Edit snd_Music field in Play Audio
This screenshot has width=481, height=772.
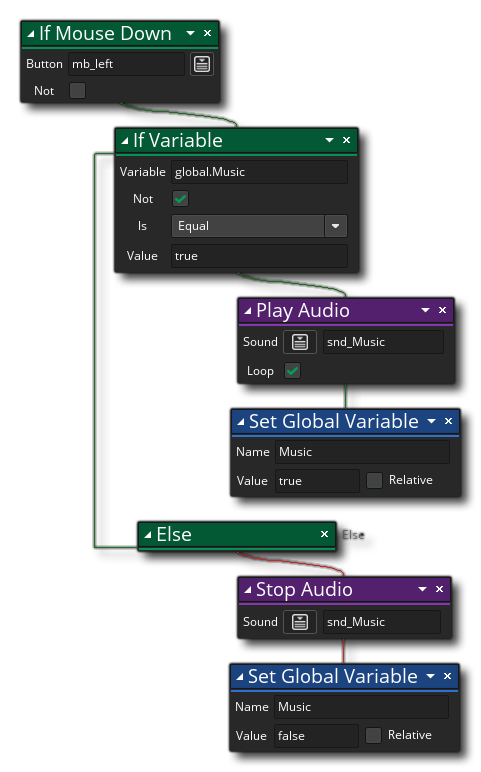click(383, 342)
